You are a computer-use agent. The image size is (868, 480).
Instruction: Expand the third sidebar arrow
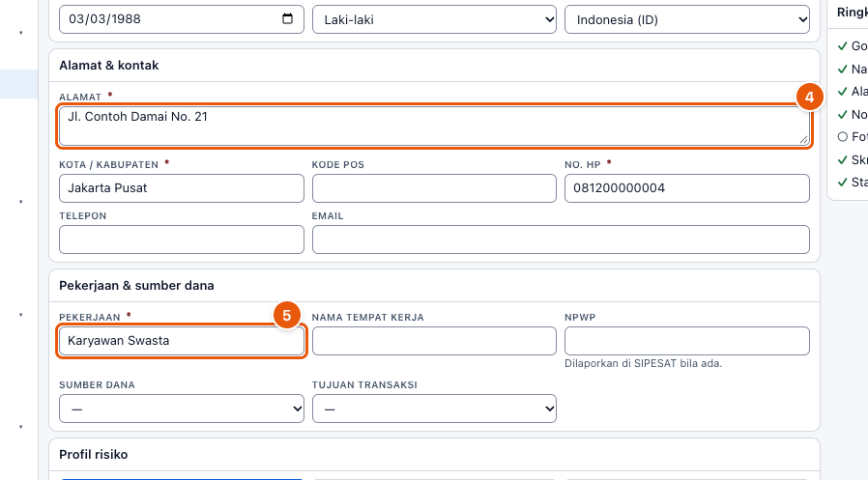point(21,315)
